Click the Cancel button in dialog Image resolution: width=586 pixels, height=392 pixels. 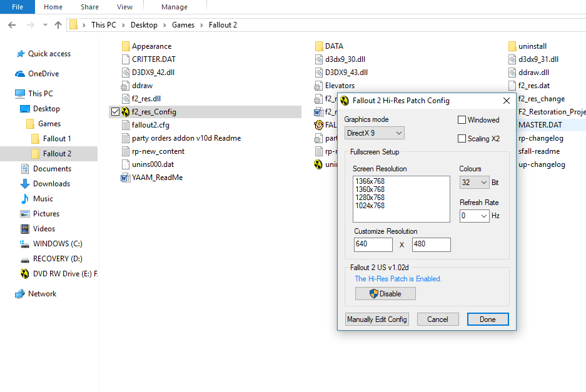click(438, 319)
